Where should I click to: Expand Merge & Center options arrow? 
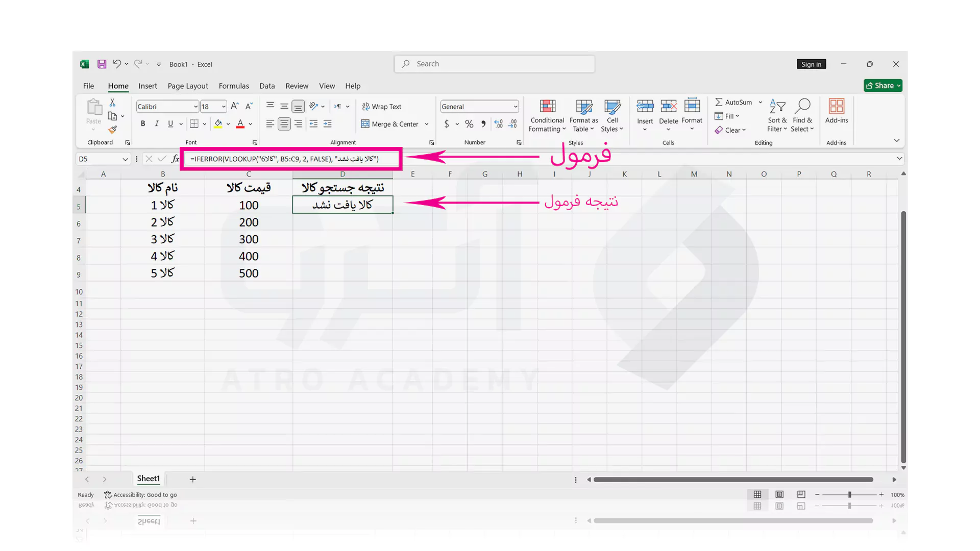[x=427, y=124]
